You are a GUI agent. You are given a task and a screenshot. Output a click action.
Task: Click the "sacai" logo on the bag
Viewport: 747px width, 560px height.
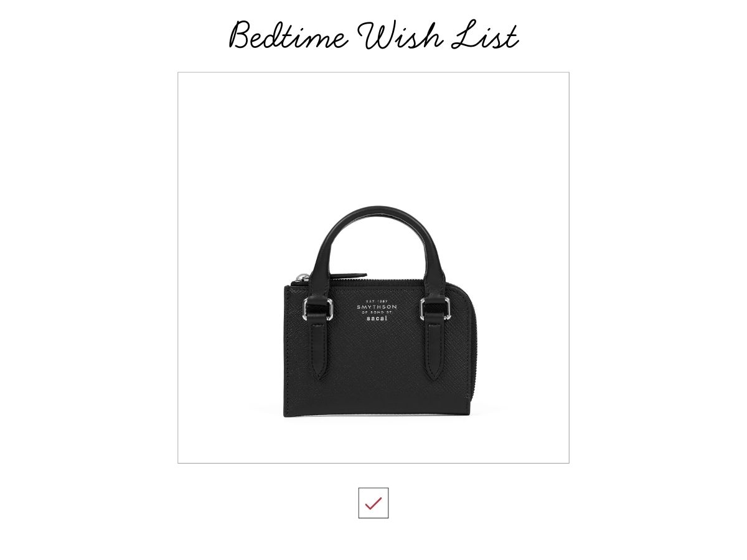point(377,319)
